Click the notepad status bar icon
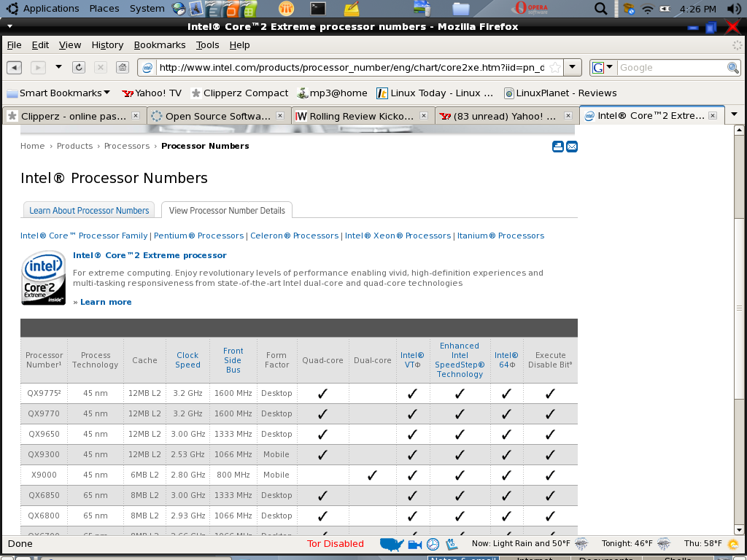The image size is (747, 560). (x=451, y=544)
